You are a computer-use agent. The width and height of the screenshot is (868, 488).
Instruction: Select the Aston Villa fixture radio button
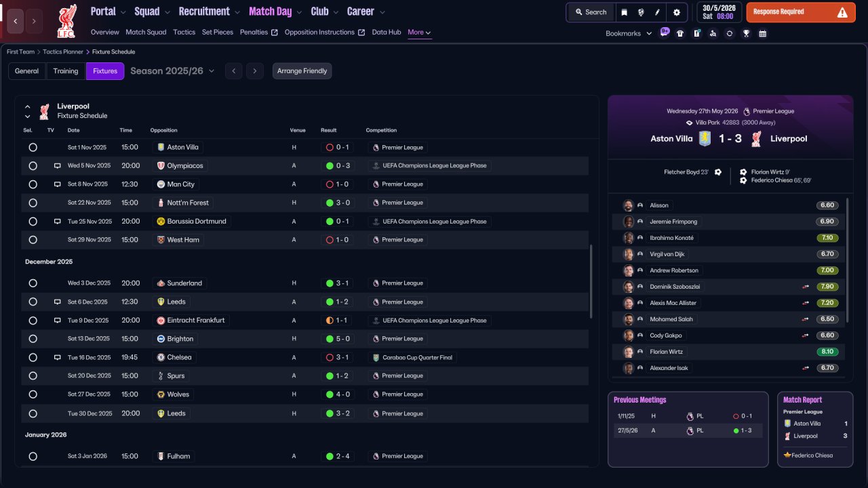(x=33, y=147)
